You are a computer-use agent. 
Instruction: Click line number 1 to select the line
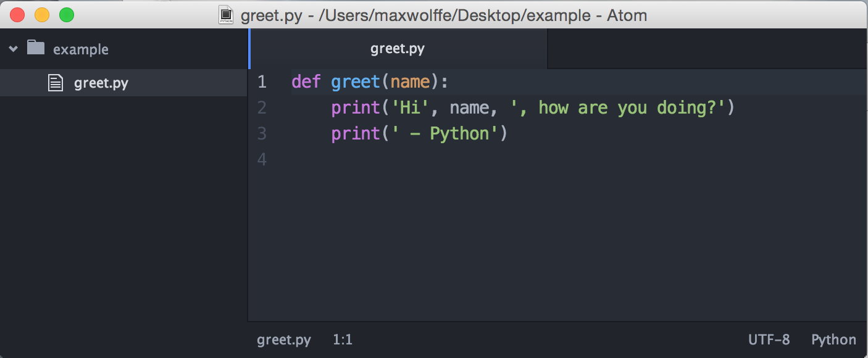pyautogui.click(x=262, y=81)
